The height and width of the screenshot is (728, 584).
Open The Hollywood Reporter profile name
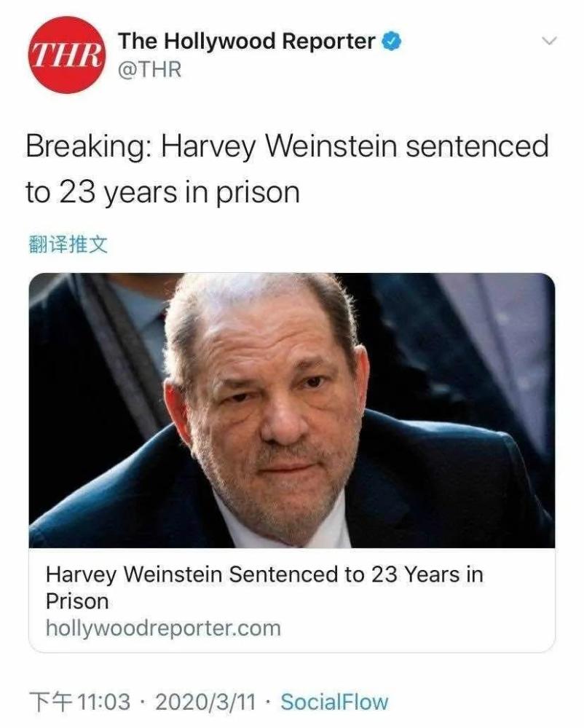pos(247,41)
